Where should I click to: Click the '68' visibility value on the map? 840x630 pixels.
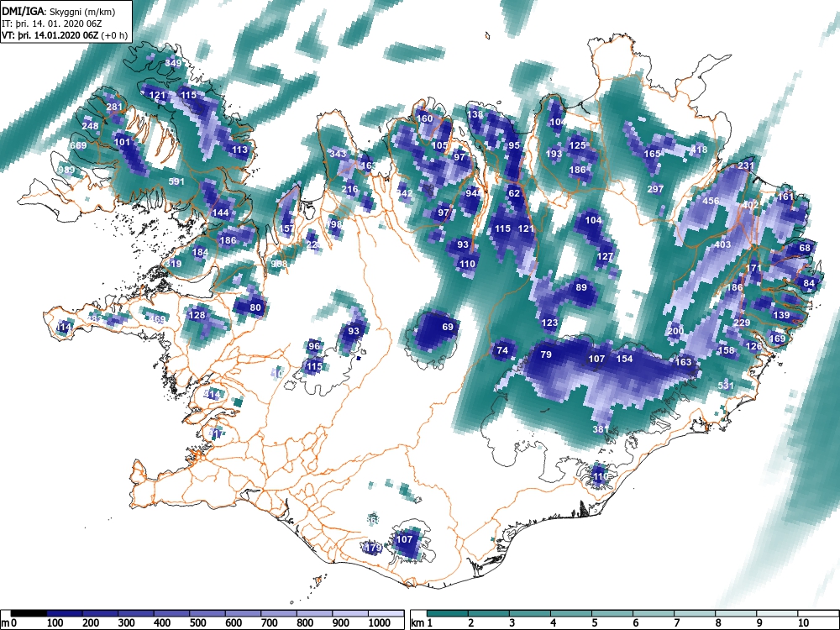click(x=805, y=248)
